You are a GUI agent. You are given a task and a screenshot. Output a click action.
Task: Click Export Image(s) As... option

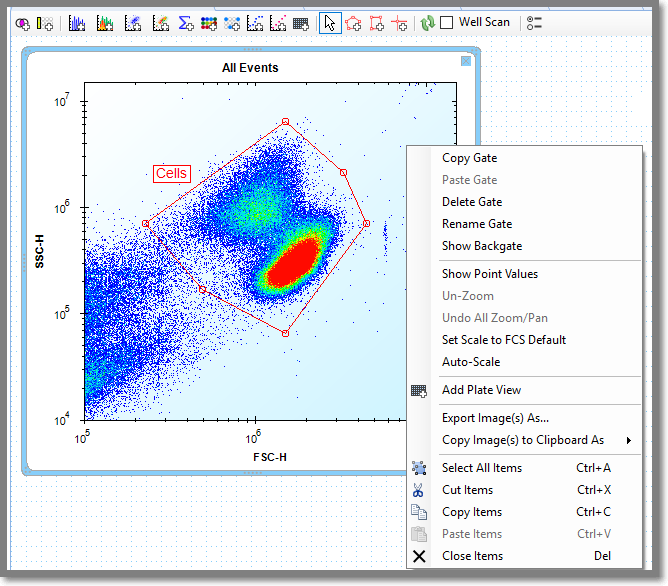495,418
